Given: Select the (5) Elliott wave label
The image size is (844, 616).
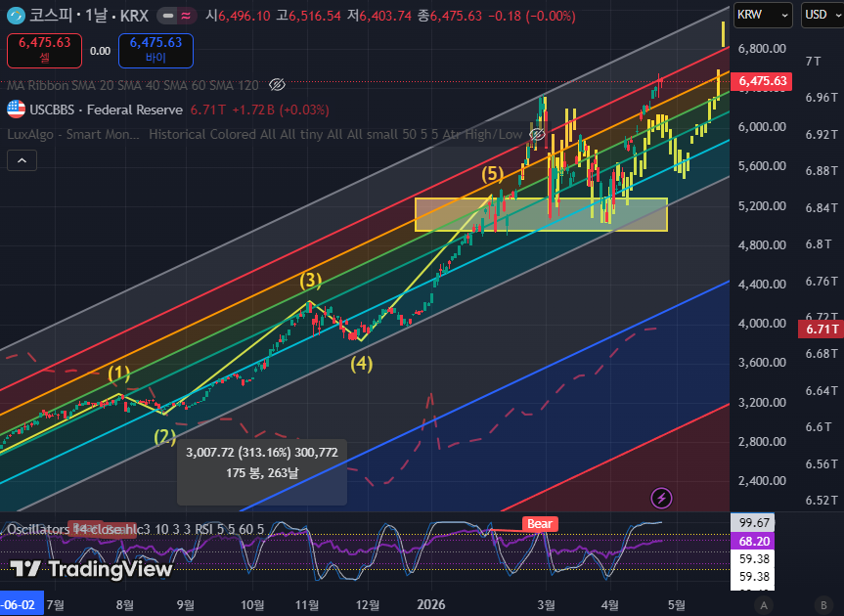Looking at the screenshot, I should [x=493, y=174].
